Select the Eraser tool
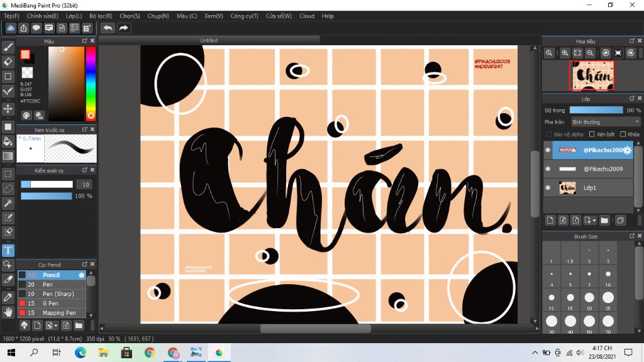The width and height of the screenshot is (644, 362). (x=8, y=62)
